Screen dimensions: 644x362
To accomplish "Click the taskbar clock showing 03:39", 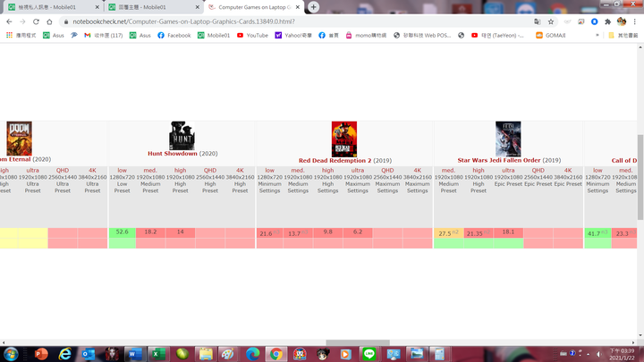I will [x=622, y=354].
